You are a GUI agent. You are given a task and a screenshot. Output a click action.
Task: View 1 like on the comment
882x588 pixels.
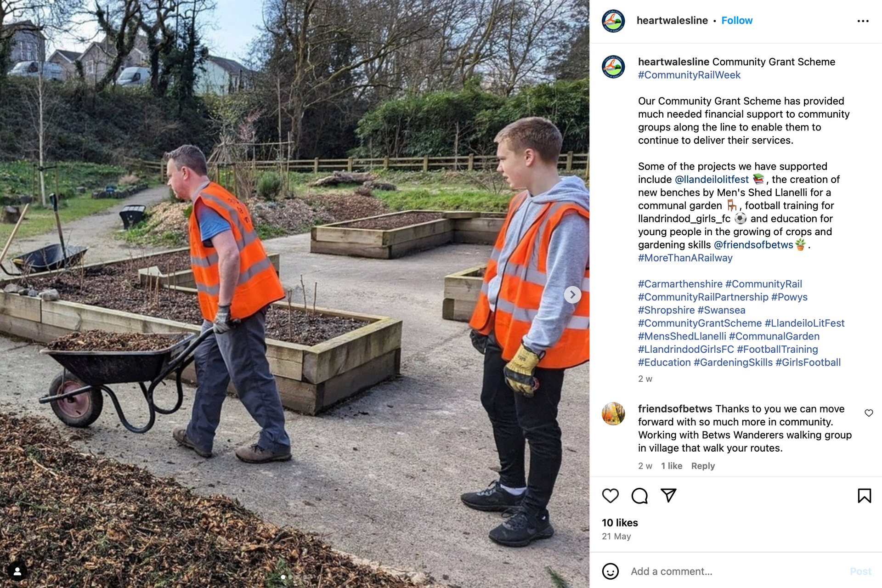(672, 466)
